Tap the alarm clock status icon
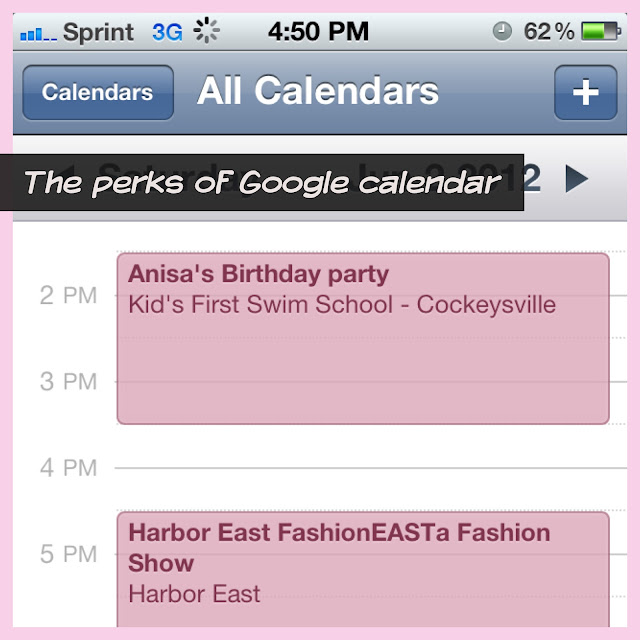This screenshot has height=640, width=640. coord(502,32)
